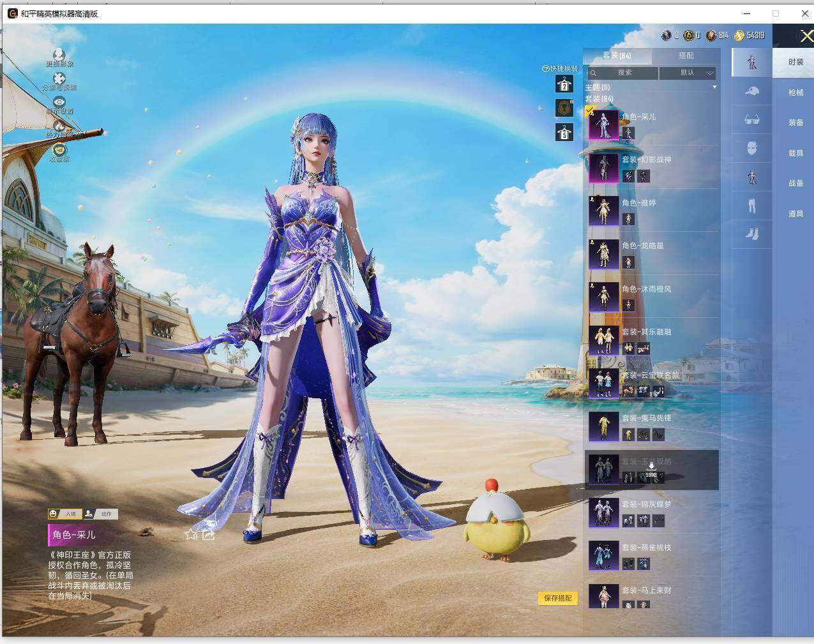This screenshot has width=814, height=644.
Task: Select the shoes category icon
Action: click(x=752, y=234)
